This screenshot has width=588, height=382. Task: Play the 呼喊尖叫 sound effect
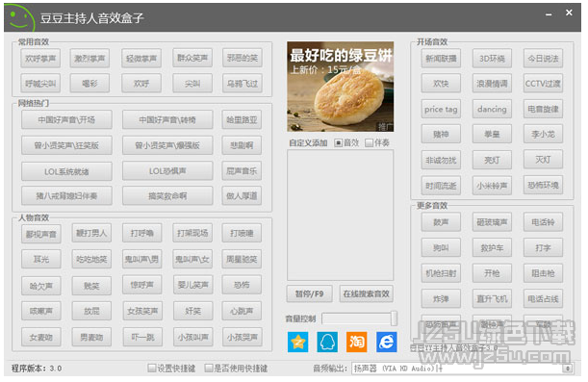pos(40,83)
